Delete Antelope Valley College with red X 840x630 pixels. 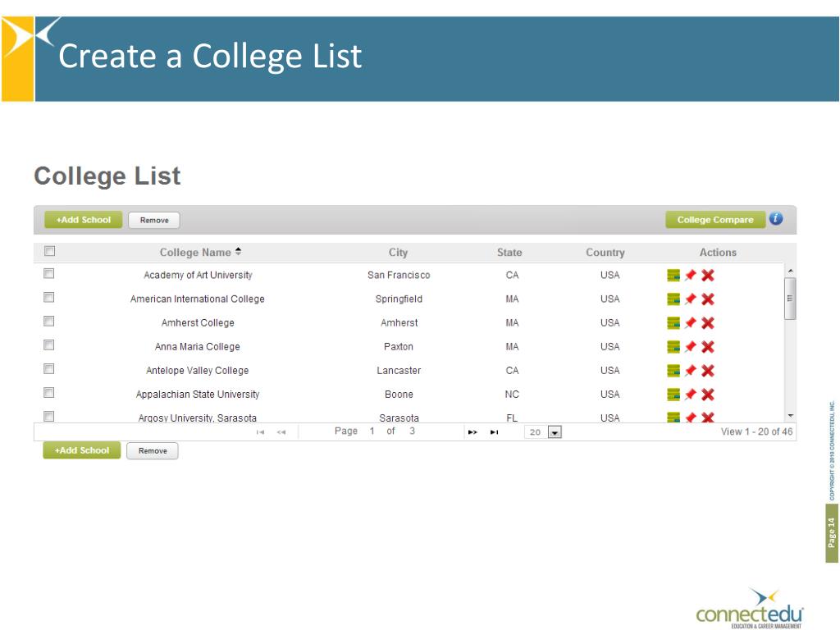coord(708,371)
